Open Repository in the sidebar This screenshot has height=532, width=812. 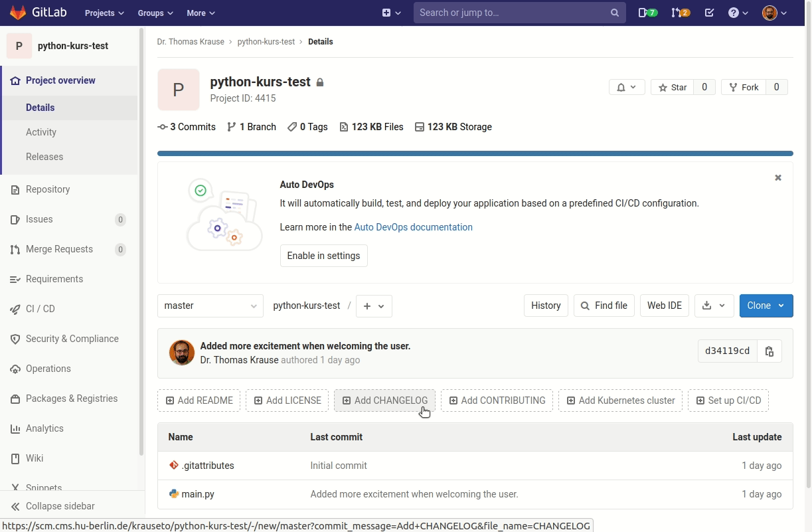[48, 189]
